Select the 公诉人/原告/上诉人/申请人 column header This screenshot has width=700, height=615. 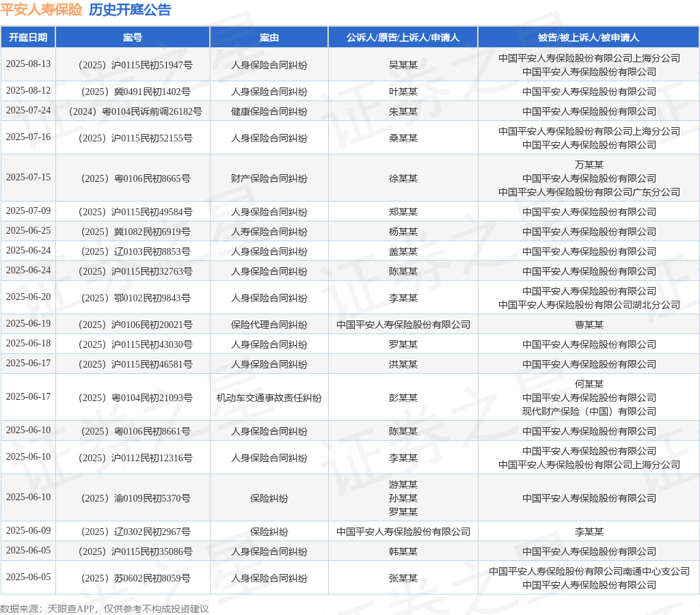click(x=403, y=38)
